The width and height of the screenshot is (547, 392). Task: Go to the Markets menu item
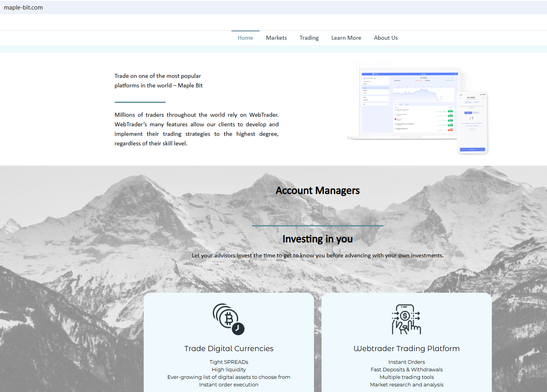(276, 38)
